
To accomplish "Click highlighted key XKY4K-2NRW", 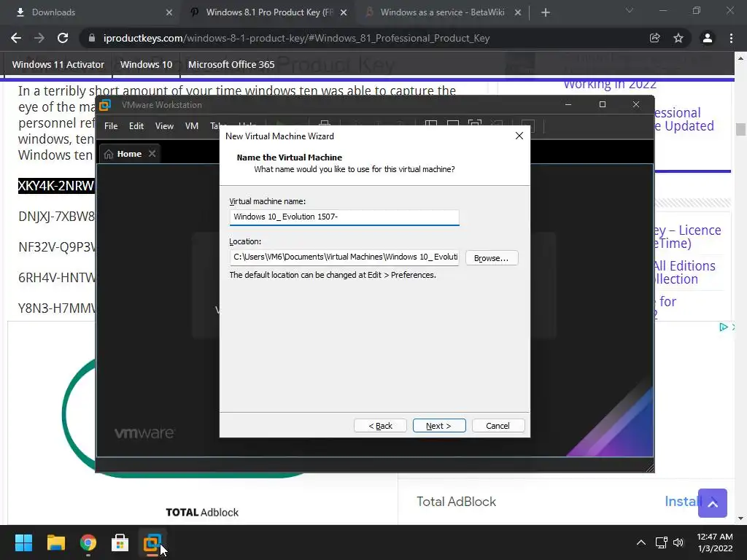I will [x=56, y=185].
